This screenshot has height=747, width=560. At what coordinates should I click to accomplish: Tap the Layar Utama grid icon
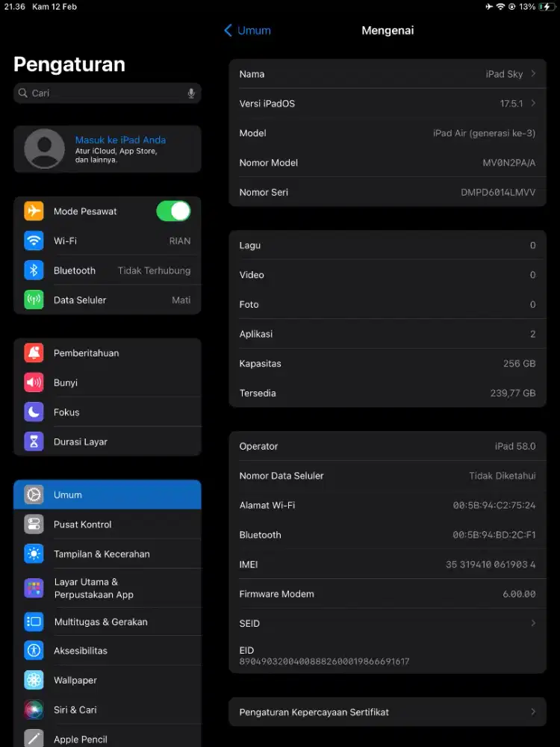click(34, 589)
